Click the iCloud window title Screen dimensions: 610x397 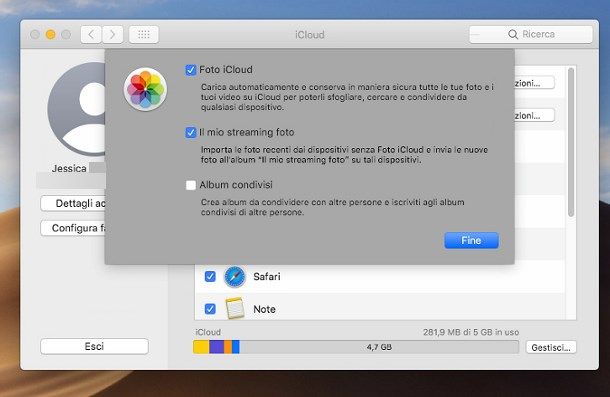pos(310,35)
